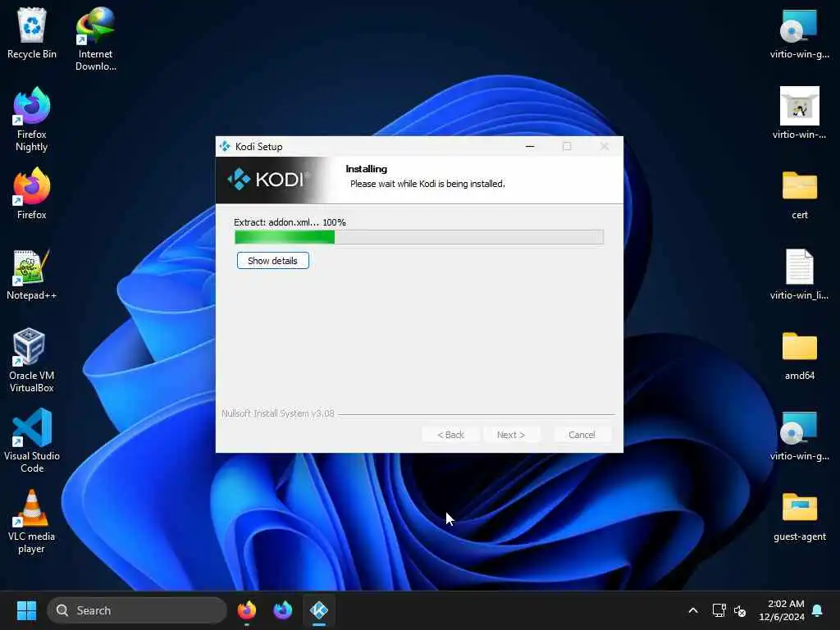Viewport: 840px width, 630px height.
Task: Select the virtio-win-... installer icon with white box
Action: pyautogui.click(x=799, y=112)
